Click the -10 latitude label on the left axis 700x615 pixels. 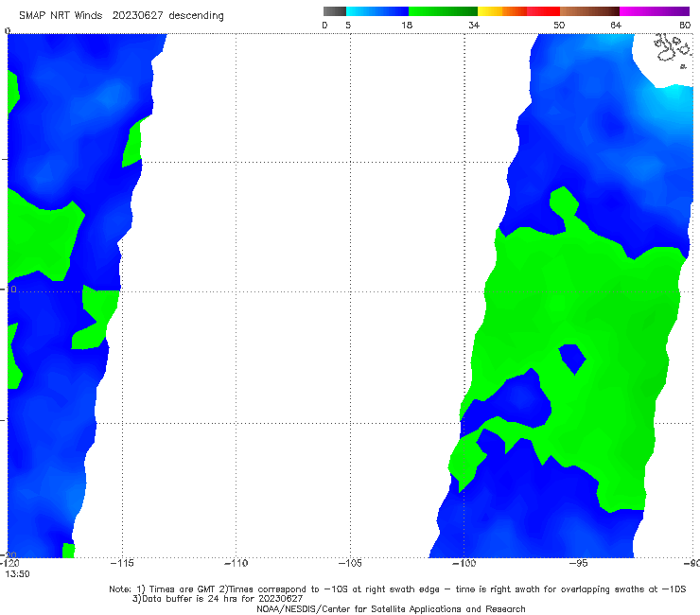click(9, 290)
